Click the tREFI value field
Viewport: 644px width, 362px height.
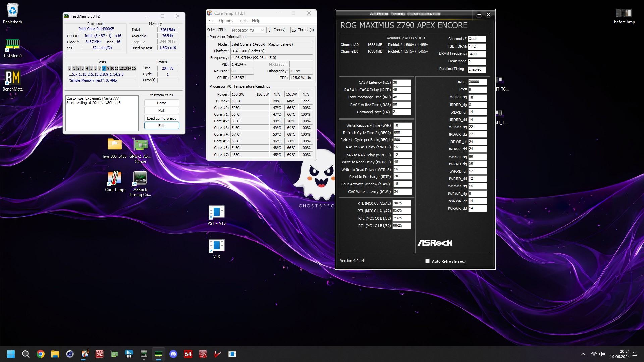[x=477, y=82]
